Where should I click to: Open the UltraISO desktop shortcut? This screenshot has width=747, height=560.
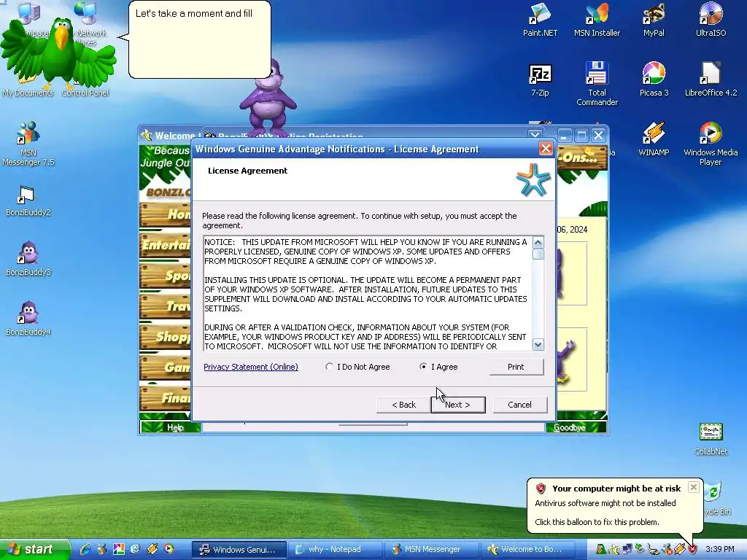711,20
